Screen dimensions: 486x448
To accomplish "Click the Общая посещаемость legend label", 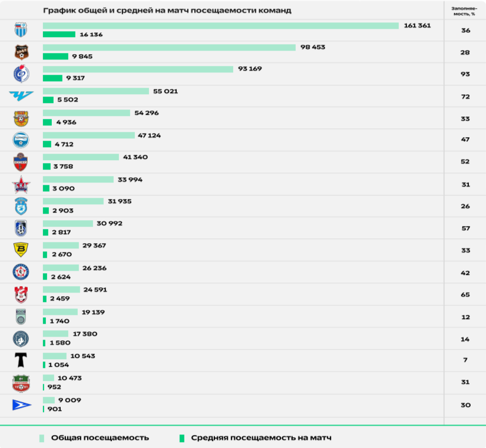I will [x=100, y=438].
